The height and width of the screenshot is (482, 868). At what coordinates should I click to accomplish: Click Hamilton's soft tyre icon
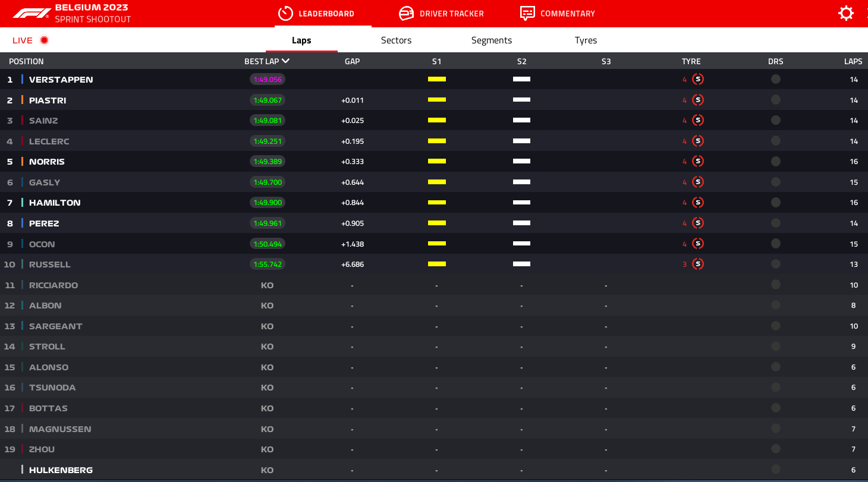pyautogui.click(x=698, y=202)
